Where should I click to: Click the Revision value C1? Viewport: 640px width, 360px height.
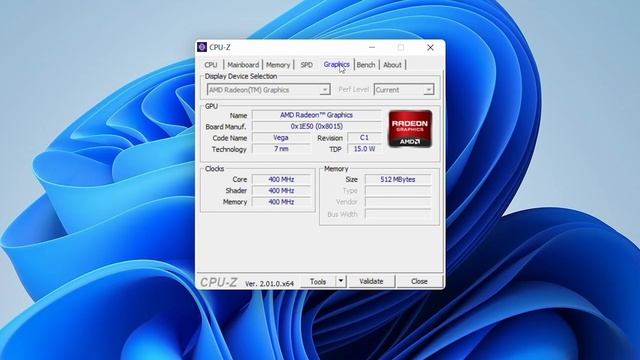point(364,138)
